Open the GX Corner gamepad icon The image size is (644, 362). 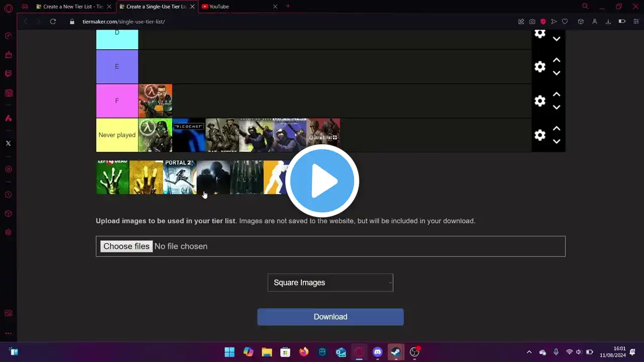(x=25, y=7)
